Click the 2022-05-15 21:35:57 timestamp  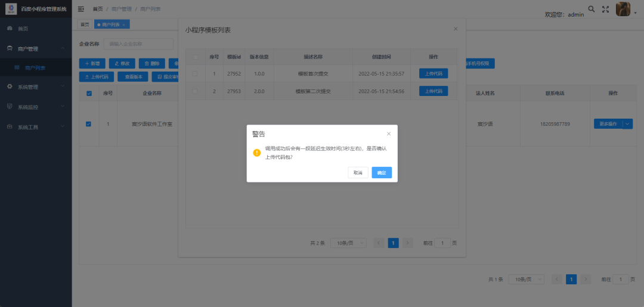tap(382, 74)
